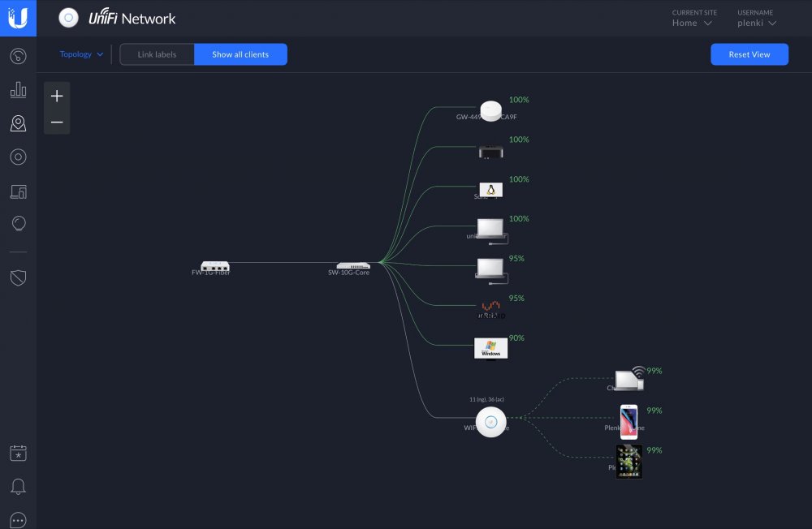
Task: Open the shield Threat Management icon
Action: (18, 278)
